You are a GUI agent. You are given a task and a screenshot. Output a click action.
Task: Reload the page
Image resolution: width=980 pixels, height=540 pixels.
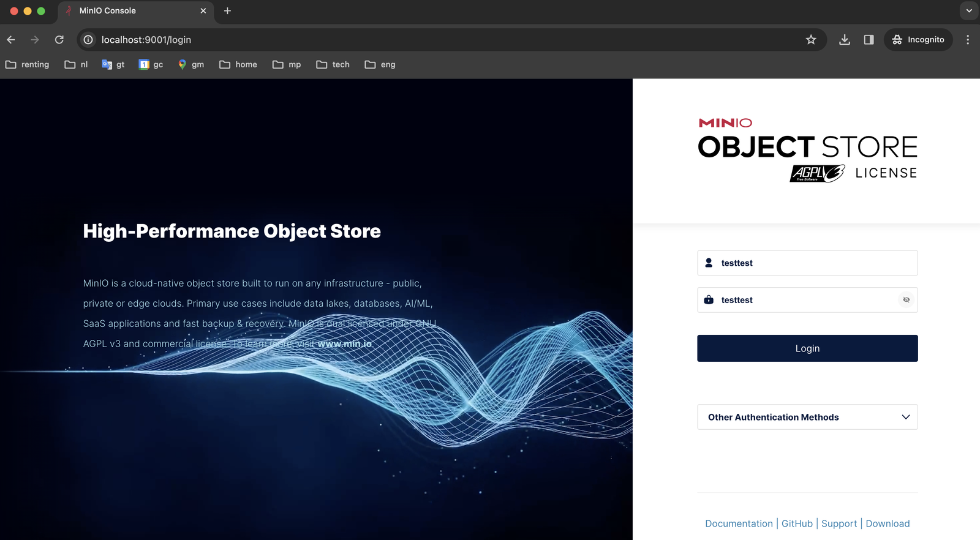[59, 40]
